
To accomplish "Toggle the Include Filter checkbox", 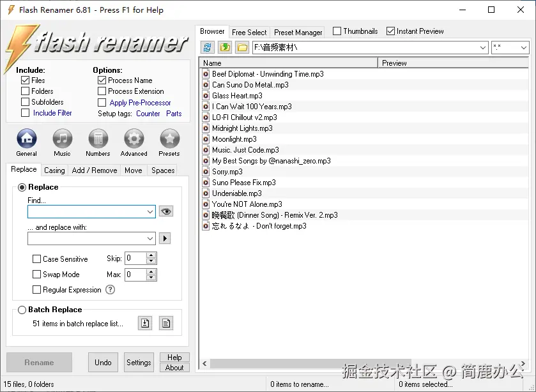I will tap(25, 113).
